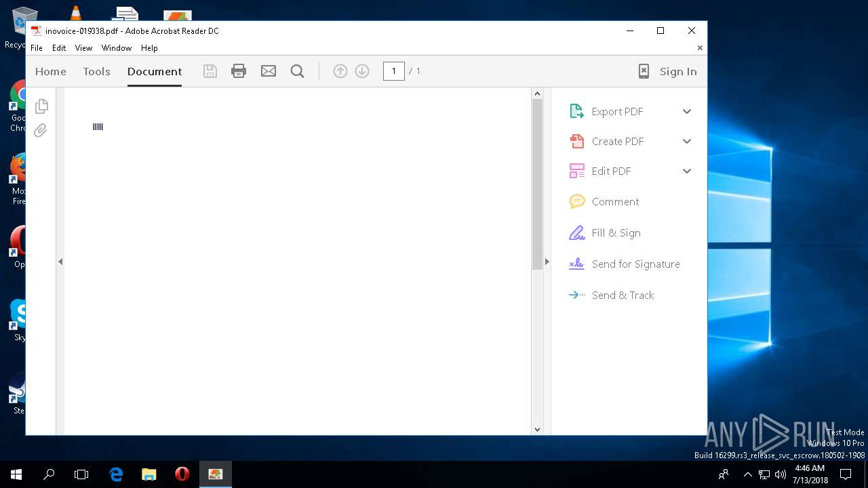Show hidden tray icons chevron
The image size is (868, 488).
748,474
